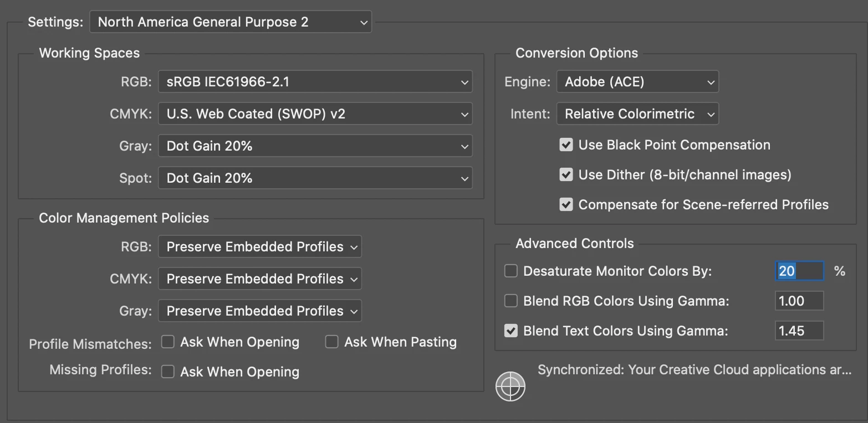The image size is (868, 423).
Task: Open the CMYK color management policy dropdown
Action: click(x=260, y=279)
